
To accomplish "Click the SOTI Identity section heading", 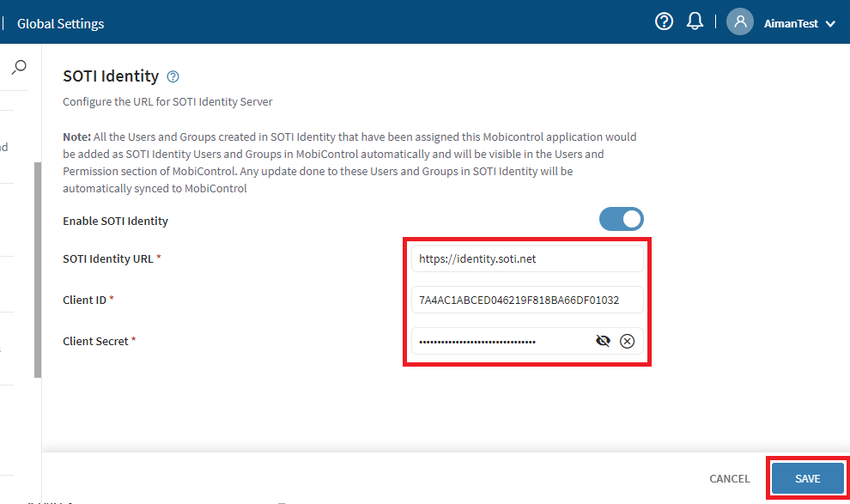I will point(111,76).
